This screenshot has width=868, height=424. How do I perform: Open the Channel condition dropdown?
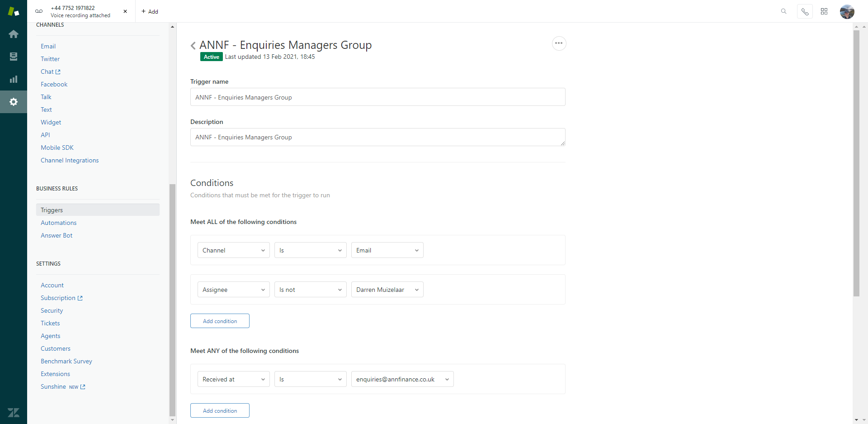click(x=233, y=250)
